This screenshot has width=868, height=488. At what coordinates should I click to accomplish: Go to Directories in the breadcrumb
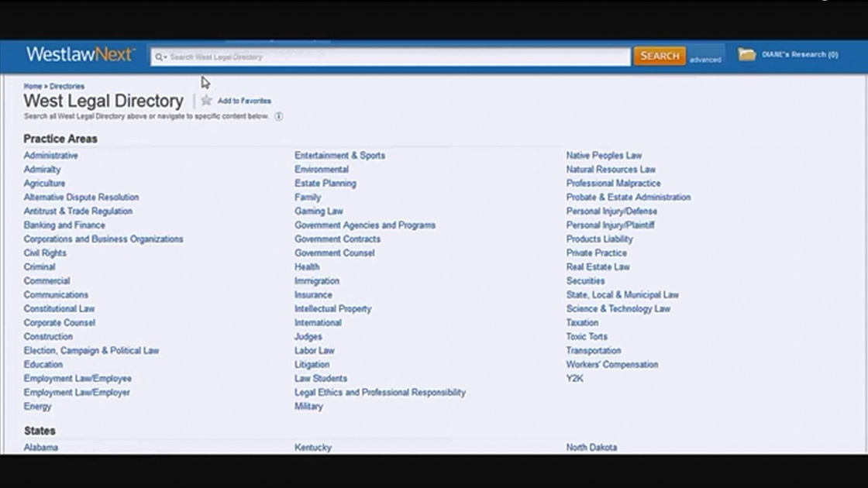(67, 86)
